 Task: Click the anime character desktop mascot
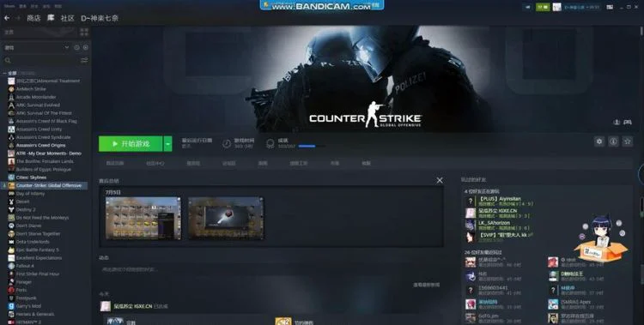coord(602,238)
